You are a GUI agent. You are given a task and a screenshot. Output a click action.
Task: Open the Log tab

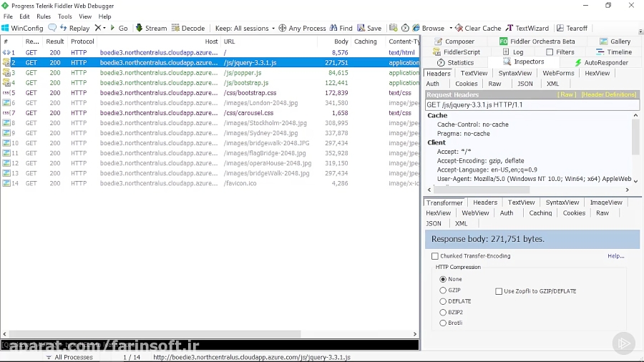click(x=513, y=52)
